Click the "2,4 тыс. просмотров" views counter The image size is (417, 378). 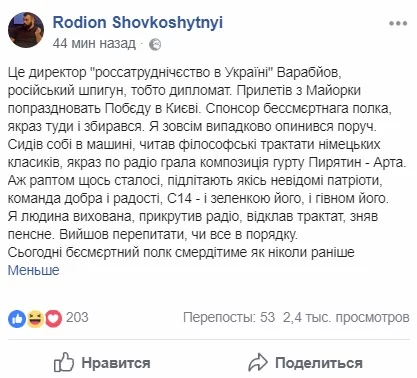[346, 317]
